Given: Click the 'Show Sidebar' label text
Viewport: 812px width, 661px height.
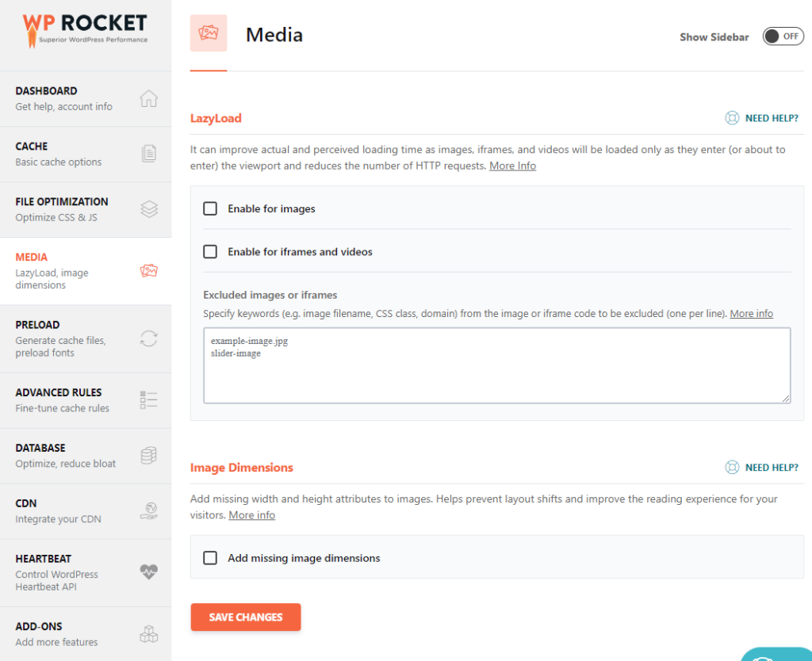Looking at the screenshot, I should (714, 36).
